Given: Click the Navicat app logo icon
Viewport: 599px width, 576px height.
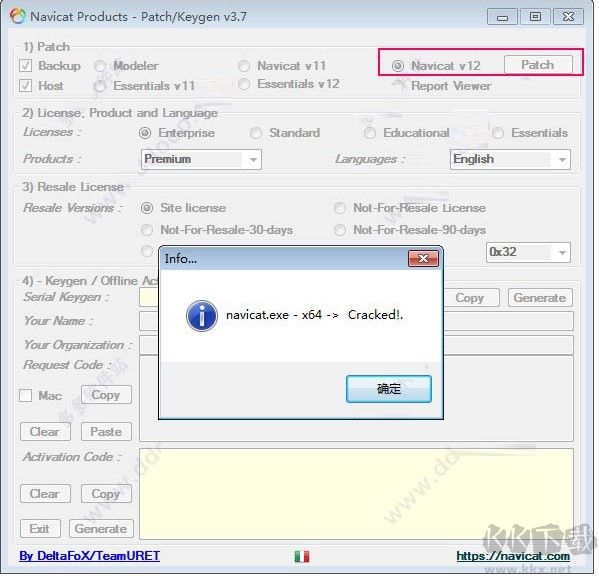Looking at the screenshot, I should (x=17, y=16).
